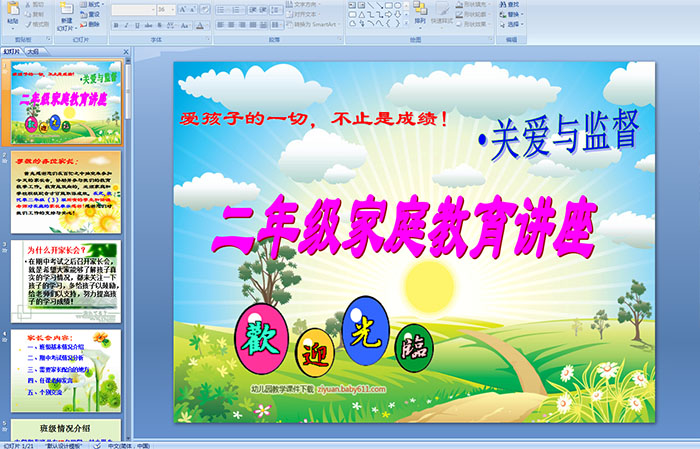Select the Down Arrow shape
Image resolution: width=700 pixels, height=449 pixels.
[398, 14]
